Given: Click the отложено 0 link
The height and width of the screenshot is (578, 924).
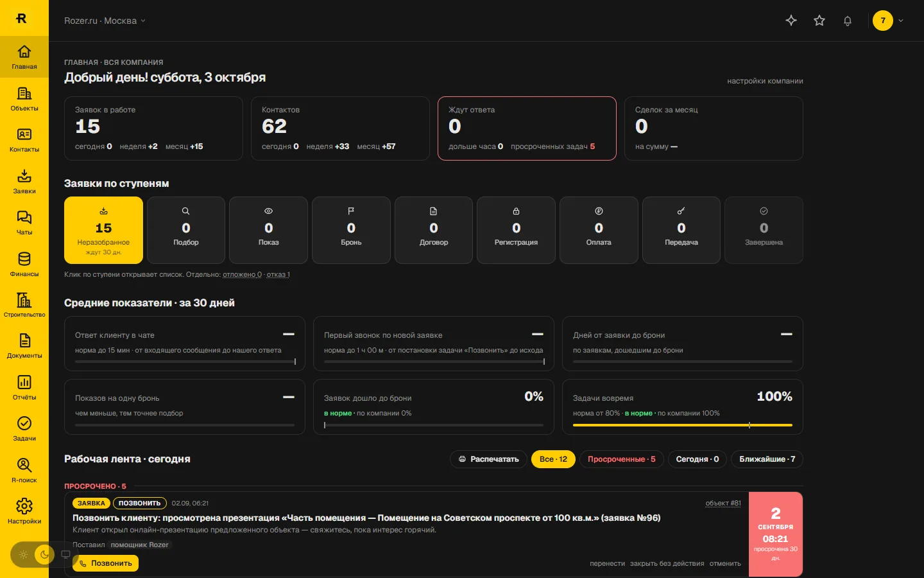Looking at the screenshot, I should click(x=242, y=274).
